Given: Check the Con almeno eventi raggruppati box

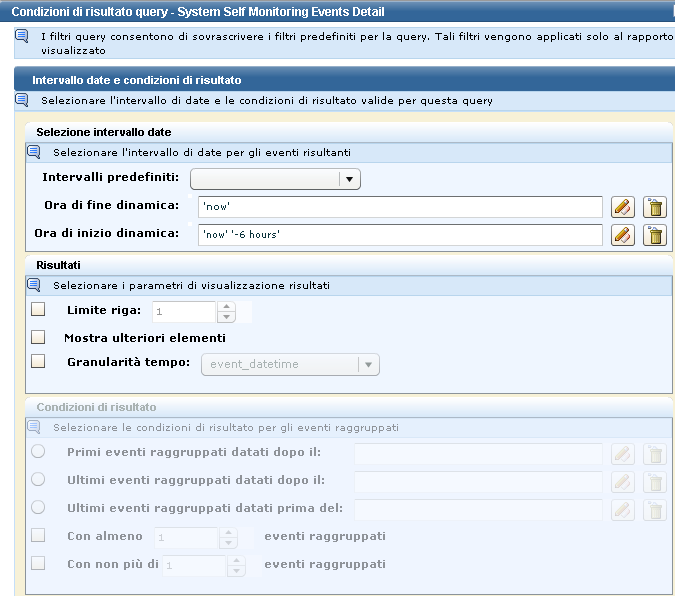Looking at the screenshot, I should tap(39, 536).
